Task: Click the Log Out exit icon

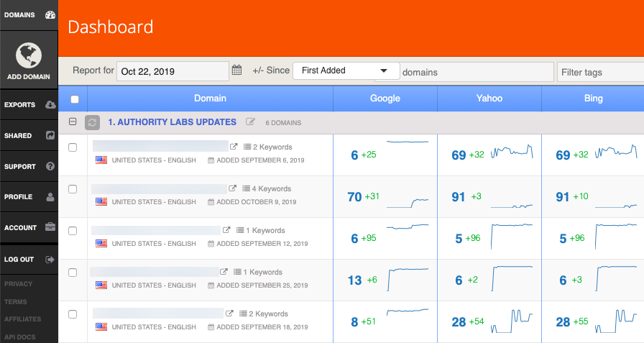Action: (x=50, y=259)
